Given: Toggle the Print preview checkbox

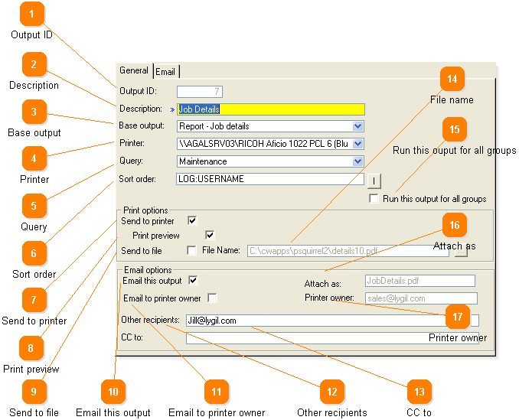Looking at the screenshot, I should coord(210,235).
